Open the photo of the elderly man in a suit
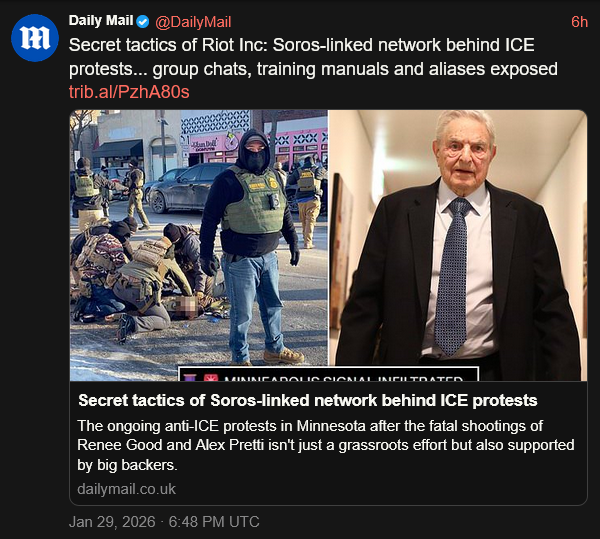The width and height of the screenshot is (600, 539). click(x=458, y=240)
